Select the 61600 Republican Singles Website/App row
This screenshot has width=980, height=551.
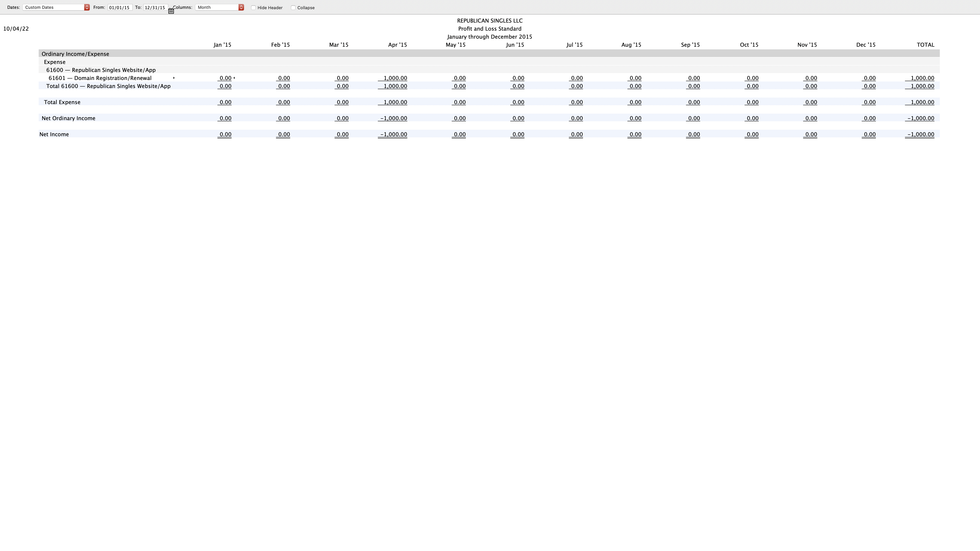click(101, 70)
